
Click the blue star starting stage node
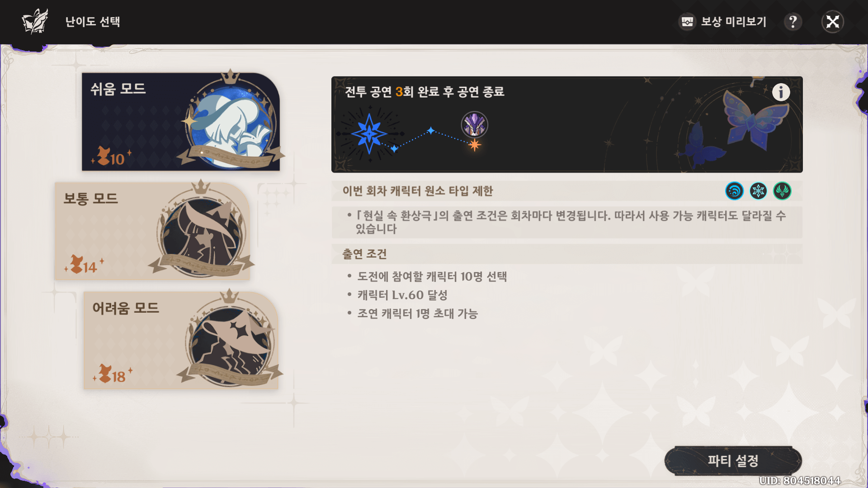click(369, 134)
